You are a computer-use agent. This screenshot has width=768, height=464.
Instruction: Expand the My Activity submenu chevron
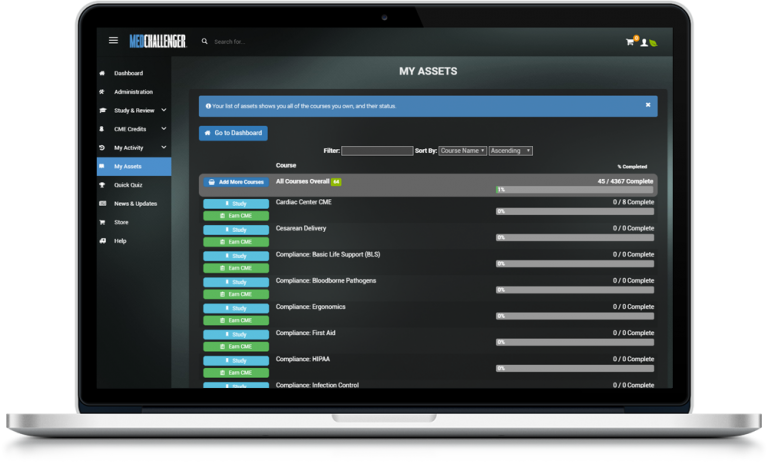(164, 147)
